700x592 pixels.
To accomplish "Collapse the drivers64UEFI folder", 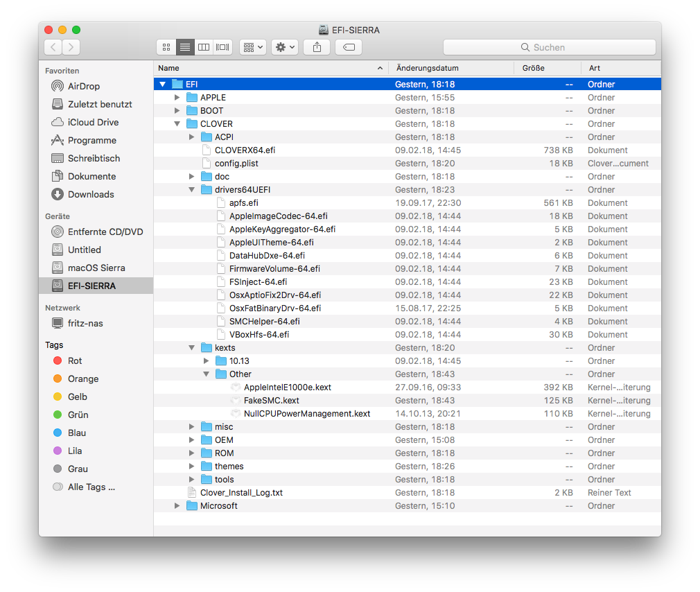I will (192, 190).
